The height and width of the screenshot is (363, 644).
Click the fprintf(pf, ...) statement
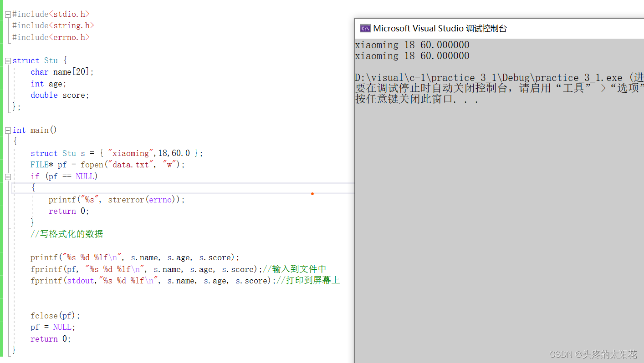point(147,269)
